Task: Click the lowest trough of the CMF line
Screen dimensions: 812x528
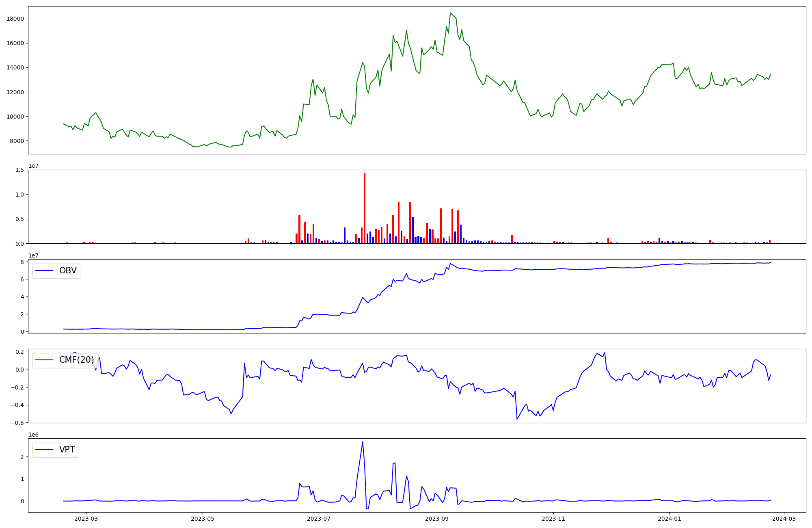Action: [517, 419]
